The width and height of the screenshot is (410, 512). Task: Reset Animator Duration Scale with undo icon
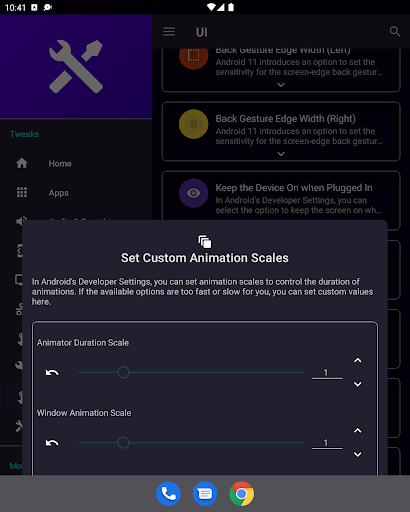(x=52, y=372)
